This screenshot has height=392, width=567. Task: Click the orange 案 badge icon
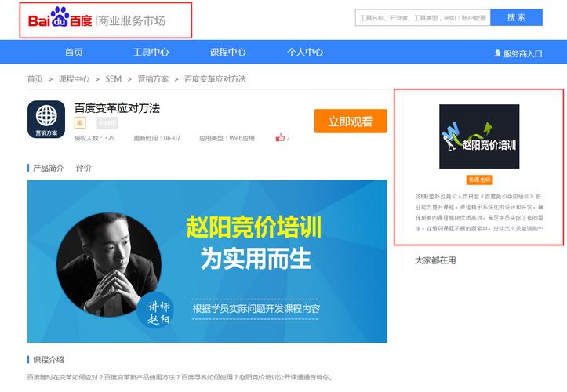[x=80, y=123]
